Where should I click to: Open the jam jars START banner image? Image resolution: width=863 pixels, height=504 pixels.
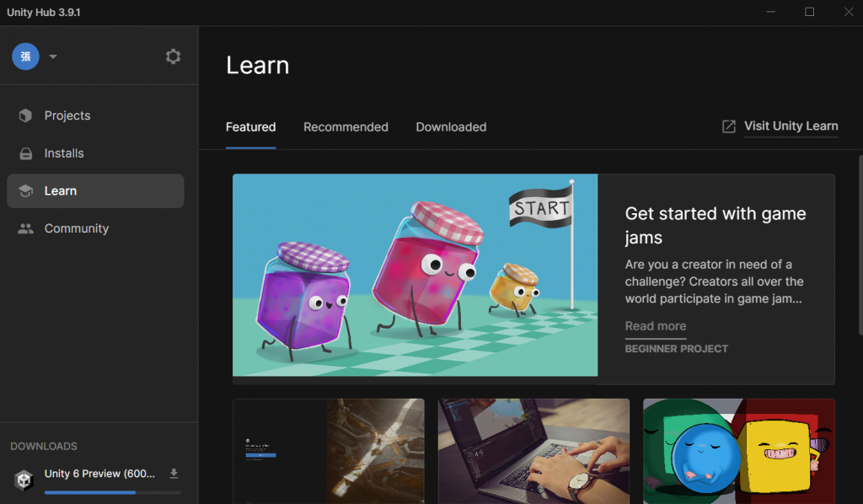[x=415, y=275]
